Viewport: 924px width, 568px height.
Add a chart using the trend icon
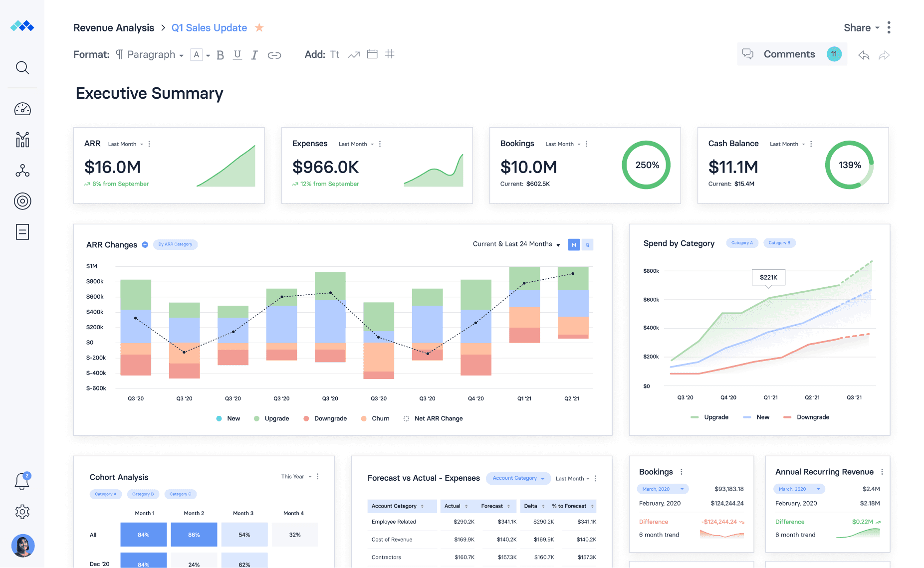point(354,55)
